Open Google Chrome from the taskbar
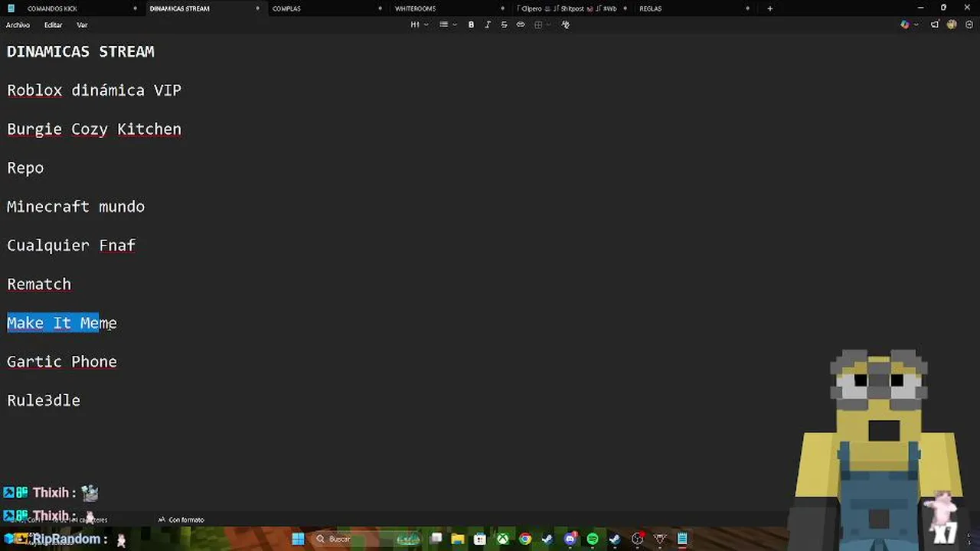 524,539
